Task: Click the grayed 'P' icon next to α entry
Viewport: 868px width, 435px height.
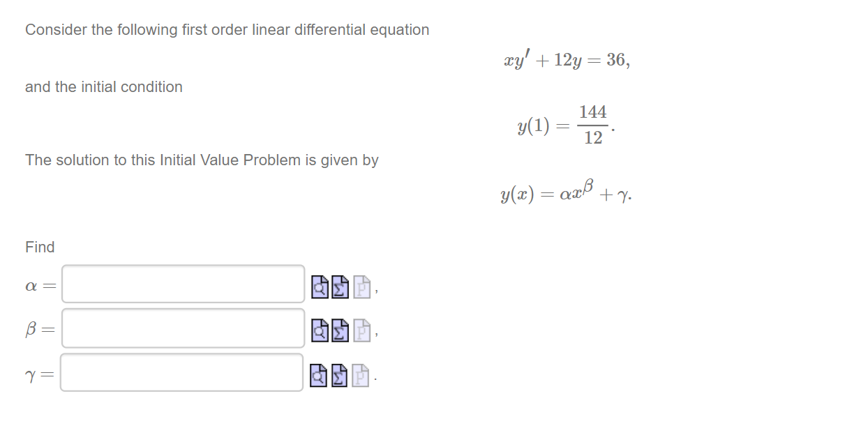Action: click(x=360, y=286)
